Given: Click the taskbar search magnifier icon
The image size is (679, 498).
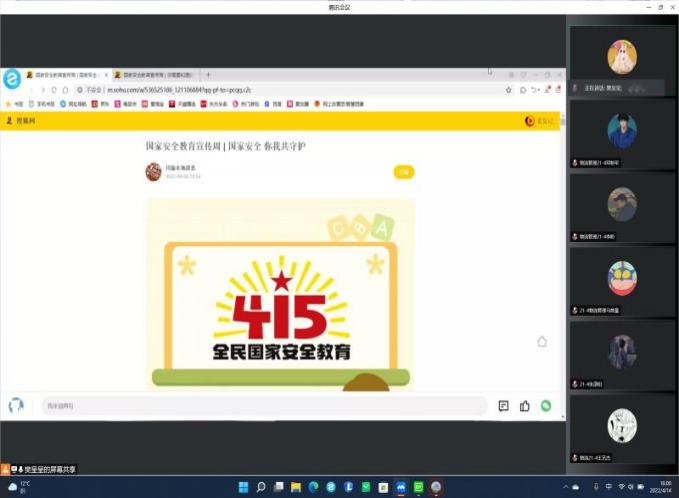Looking at the screenshot, I should tap(261, 487).
